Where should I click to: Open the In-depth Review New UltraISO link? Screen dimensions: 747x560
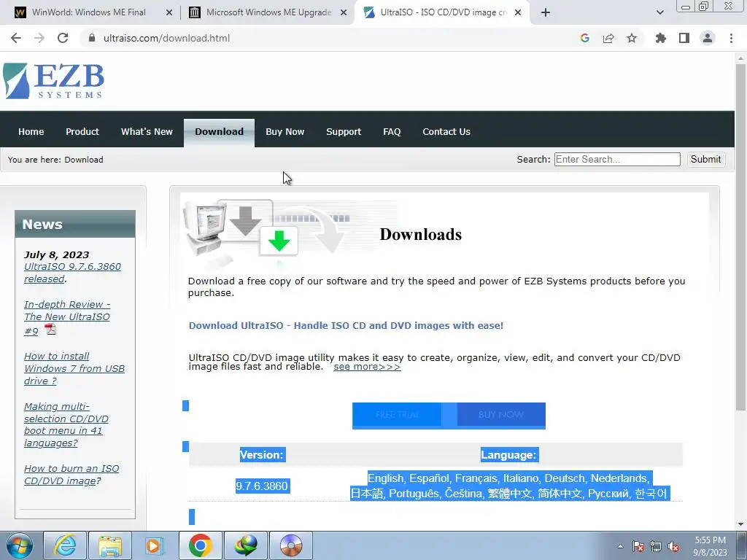point(67,317)
